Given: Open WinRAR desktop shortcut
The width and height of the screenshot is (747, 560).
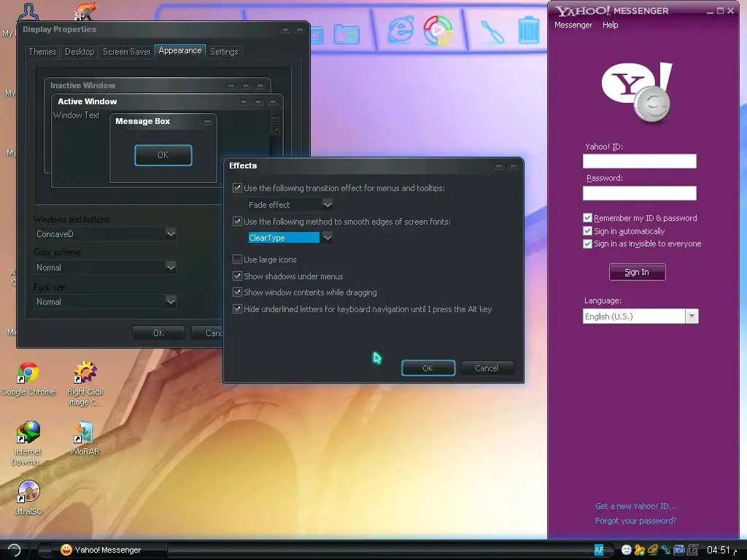Looking at the screenshot, I should pyautogui.click(x=85, y=438).
